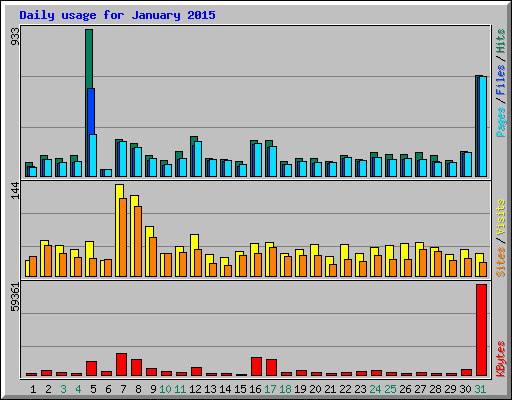The image size is (512, 400).
Task: Click day label 9 on the x-axis
Action: tap(153, 389)
